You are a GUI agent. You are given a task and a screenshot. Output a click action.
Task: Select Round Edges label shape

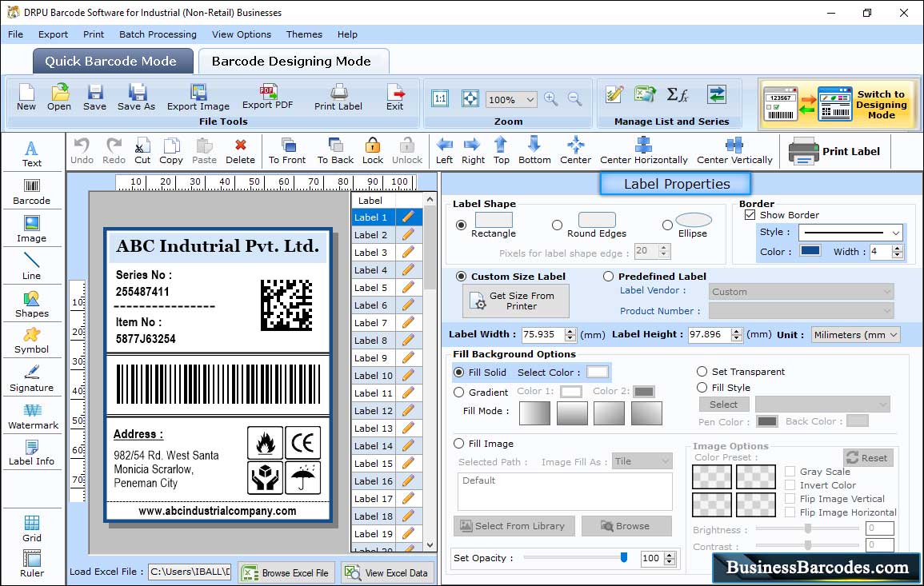(557, 225)
